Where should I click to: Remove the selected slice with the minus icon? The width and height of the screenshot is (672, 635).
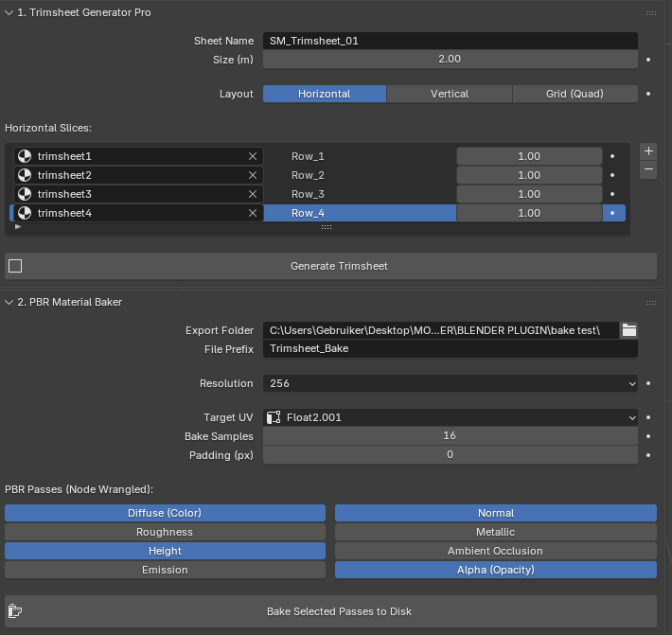coord(648,169)
